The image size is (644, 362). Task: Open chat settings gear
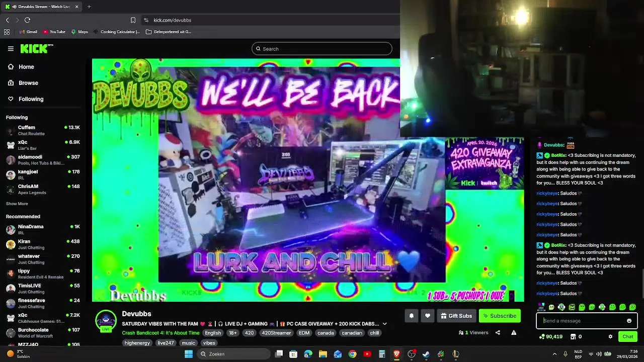(x=610, y=336)
